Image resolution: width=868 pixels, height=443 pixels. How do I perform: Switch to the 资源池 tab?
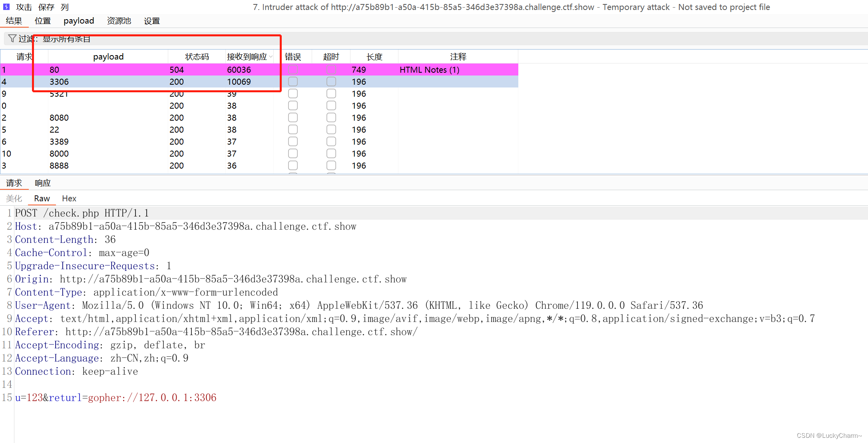[x=119, y=21]
